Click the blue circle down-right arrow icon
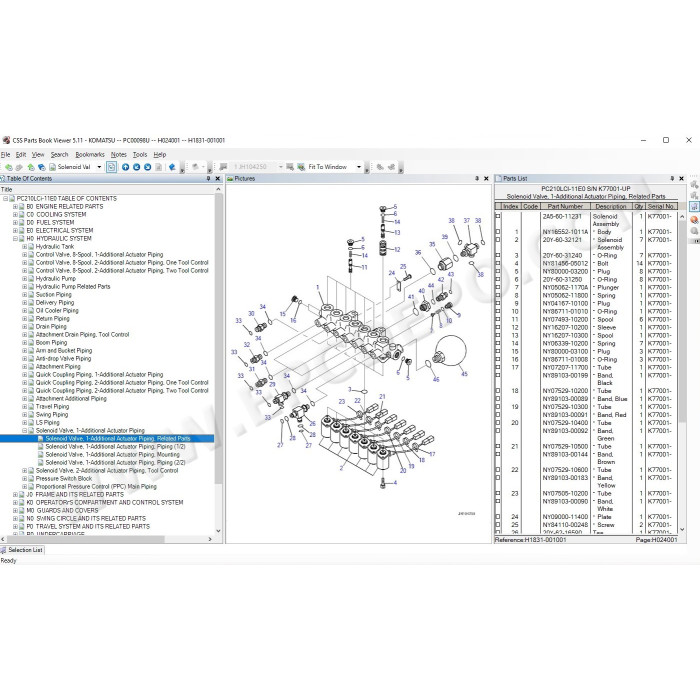The width and height of the screenshot is (700, 700). (x=148, y=167)
